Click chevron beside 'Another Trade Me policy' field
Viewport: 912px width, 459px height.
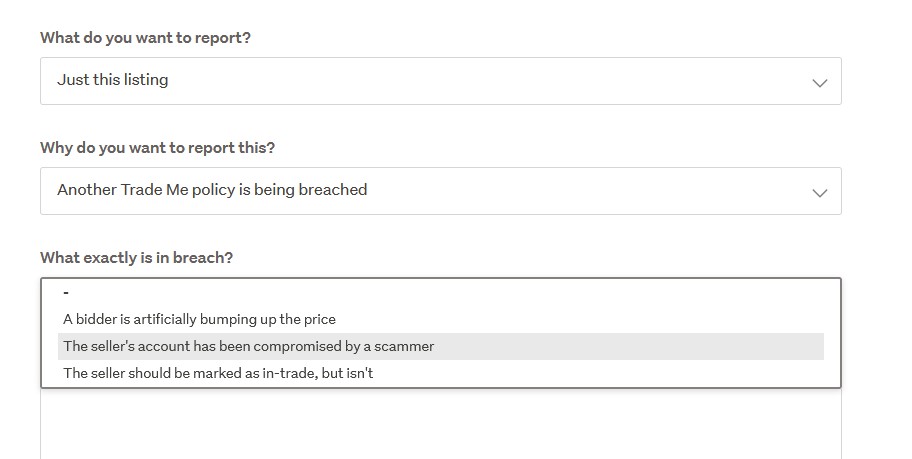[x=820, y=192]
